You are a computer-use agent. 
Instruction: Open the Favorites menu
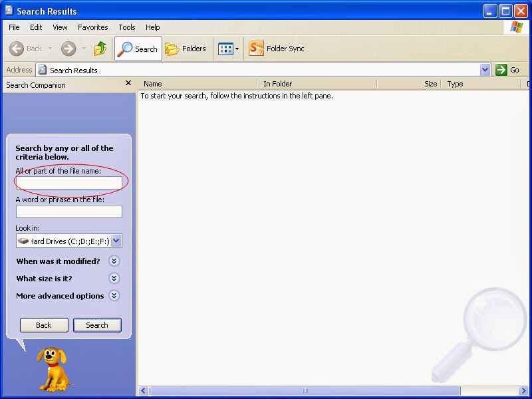[92, 27]
